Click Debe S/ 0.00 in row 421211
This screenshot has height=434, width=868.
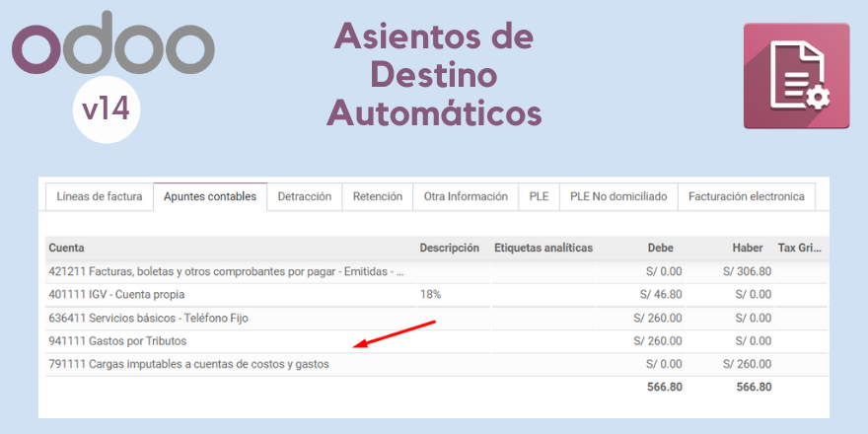pyautogui.click(x=664, y=272)
